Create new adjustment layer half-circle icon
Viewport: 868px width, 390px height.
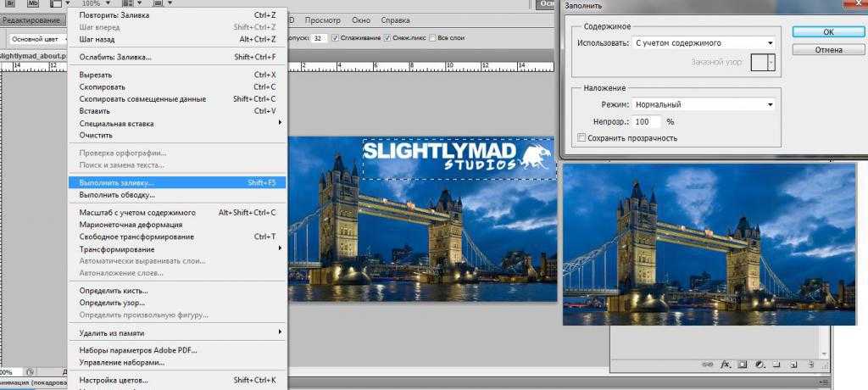point(760,365)
